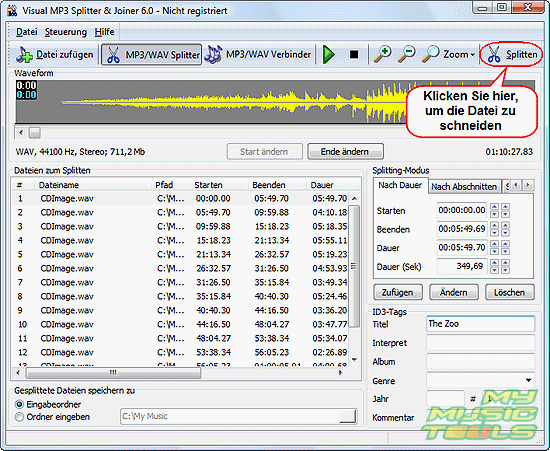
Task: Increase Beenden time with first up arrow
Action: 494,225
